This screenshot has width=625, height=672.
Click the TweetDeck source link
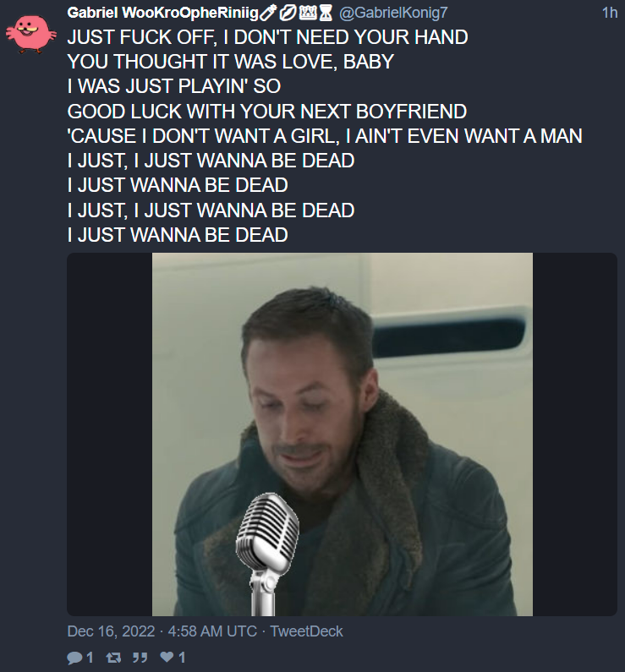click(306, 631)
